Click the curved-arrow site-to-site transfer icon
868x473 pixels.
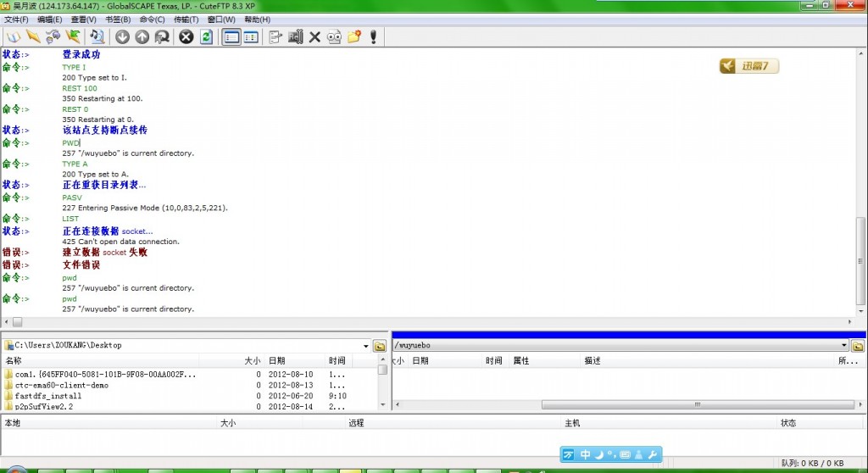[x=162, y=37]
